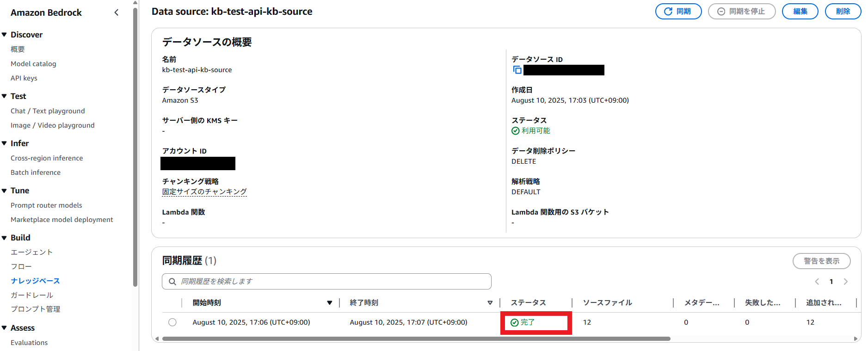Sort by end time column arrow

[x=490, y=303]
